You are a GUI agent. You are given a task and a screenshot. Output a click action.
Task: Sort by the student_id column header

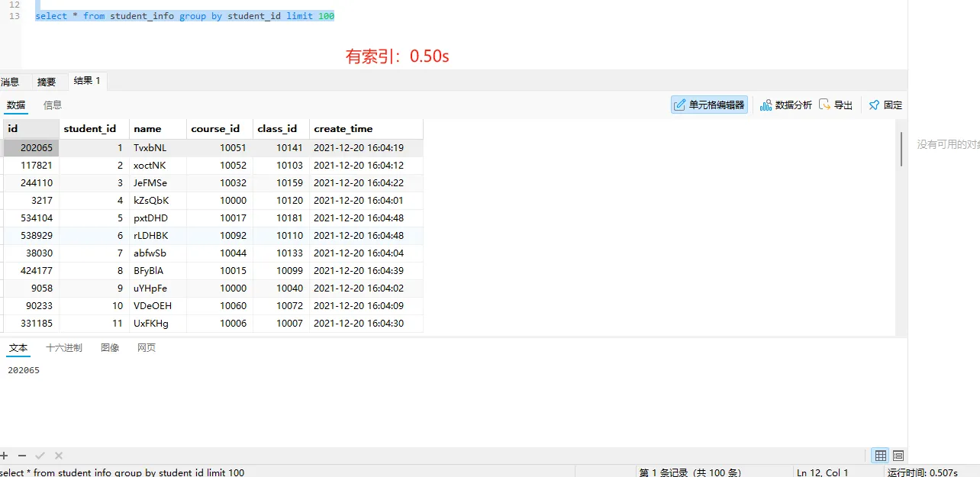pyautogui.click(x=90, y=129)
